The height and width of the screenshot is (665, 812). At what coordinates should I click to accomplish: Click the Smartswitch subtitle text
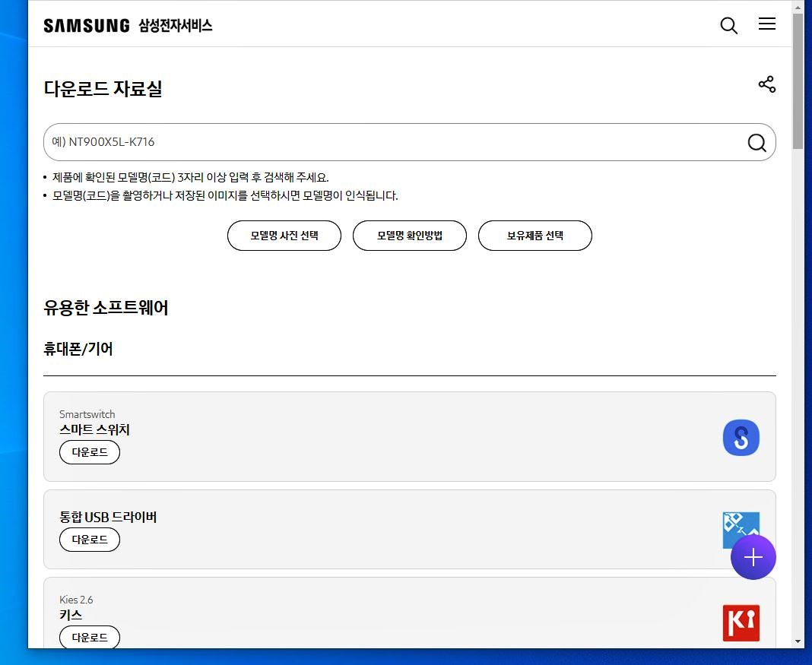pos(87,414)
